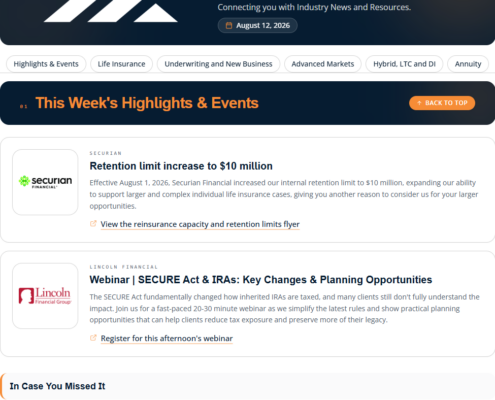495x400 pixels.
Task: Click the up arrow icon in Back to Top
Action: tap(419, 103)
